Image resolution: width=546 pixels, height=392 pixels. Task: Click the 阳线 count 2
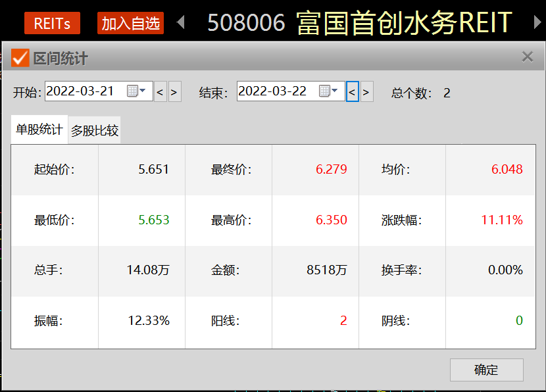[x=343, y=320]
